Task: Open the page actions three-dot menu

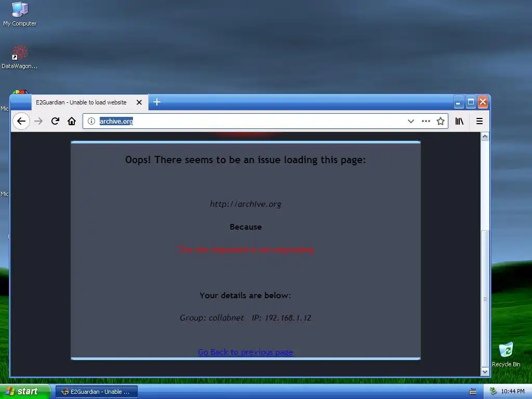Action: [426, 121]
